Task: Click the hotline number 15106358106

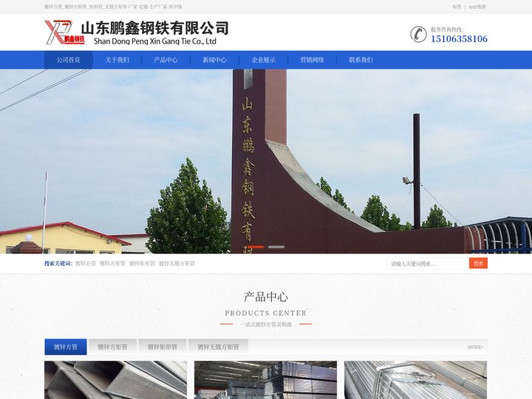Action: tap(459, 39)
